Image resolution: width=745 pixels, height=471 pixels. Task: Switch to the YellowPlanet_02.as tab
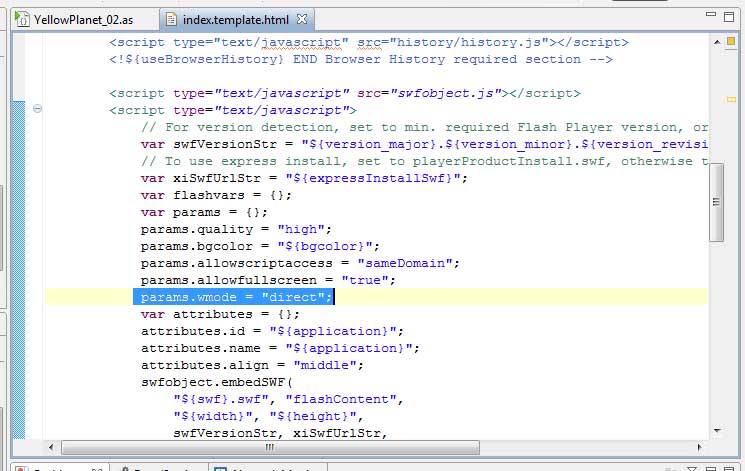click(83, 20)
